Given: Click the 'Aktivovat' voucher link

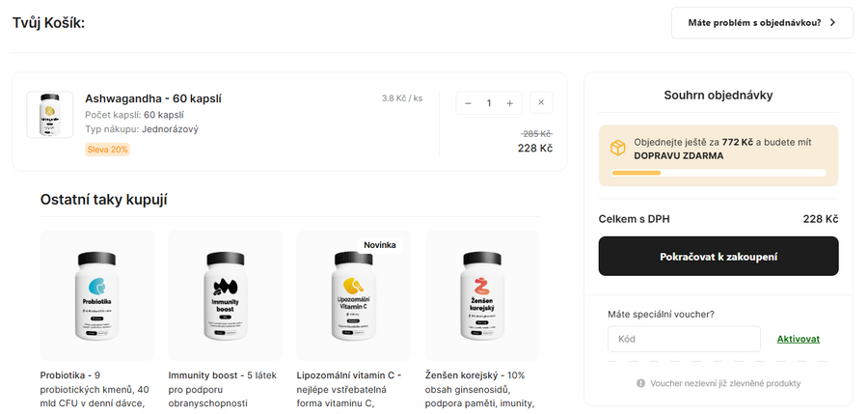Looking at the screenshot, I should pyautogui.click(x=799, y=339).
